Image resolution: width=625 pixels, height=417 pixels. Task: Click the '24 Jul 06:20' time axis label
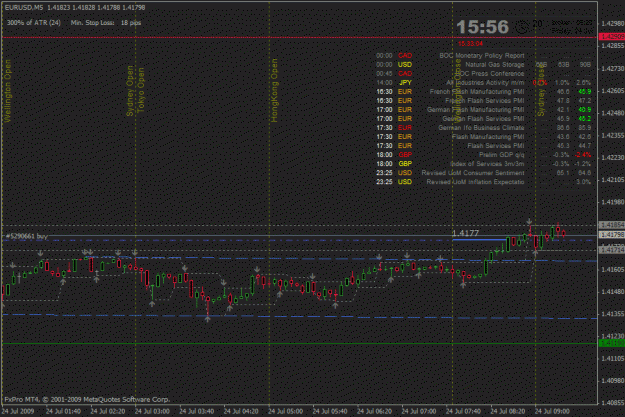pos(375,411)
